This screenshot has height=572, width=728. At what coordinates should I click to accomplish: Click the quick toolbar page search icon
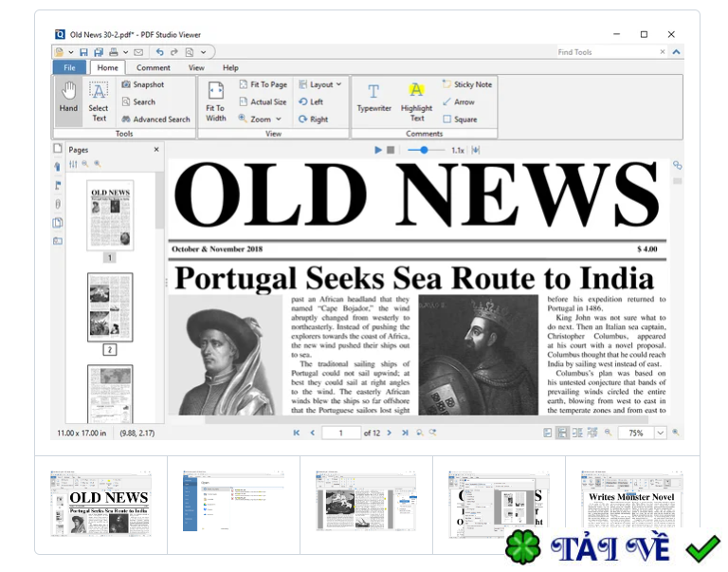[x=190, y=52]
